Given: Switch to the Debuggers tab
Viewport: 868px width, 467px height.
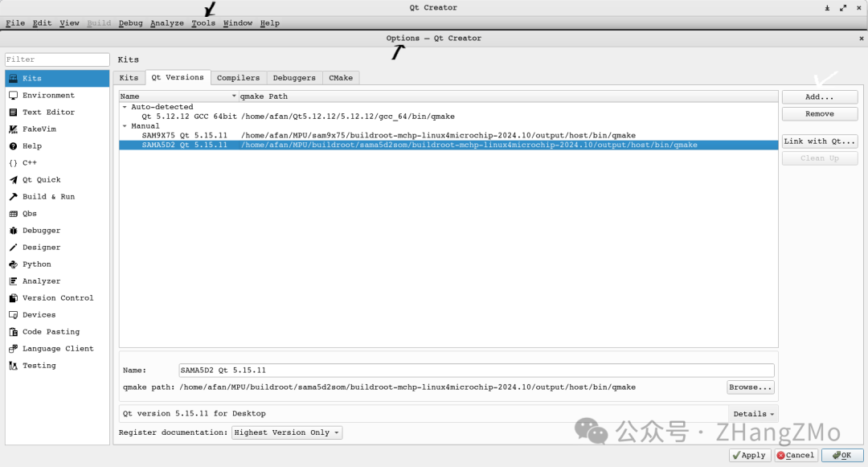Looking at the screenshot, I should click(x=294, y=78).
